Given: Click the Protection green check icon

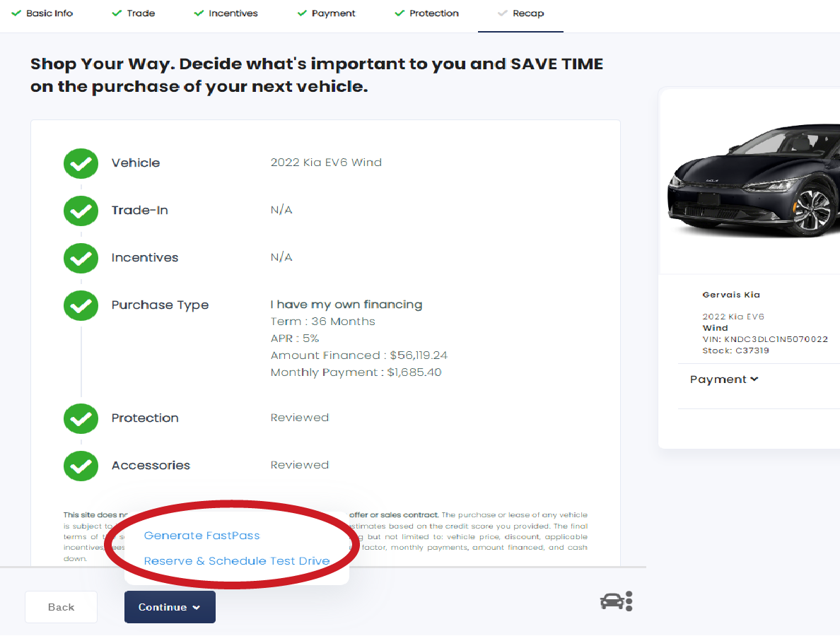Looking at the screenshot, I should tap(81, 418).
